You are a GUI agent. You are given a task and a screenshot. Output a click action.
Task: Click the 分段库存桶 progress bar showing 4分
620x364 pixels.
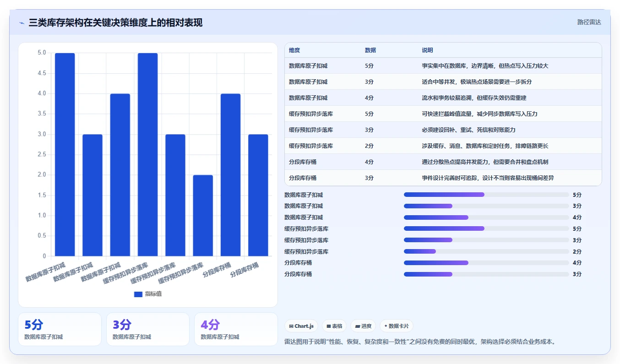(x=486, y=263)
